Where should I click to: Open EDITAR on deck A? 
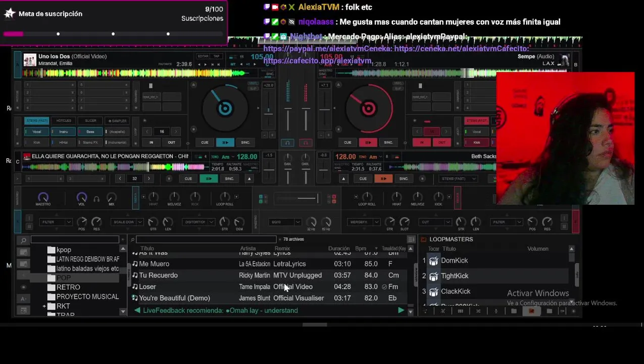point(203,56)
